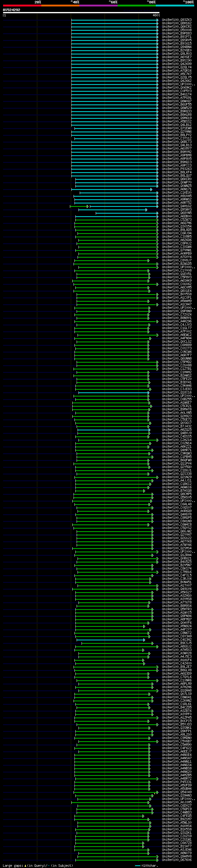Click the cyan ~100% legend segment
Viewport: 197px width, 868px height.
point(175,6)
